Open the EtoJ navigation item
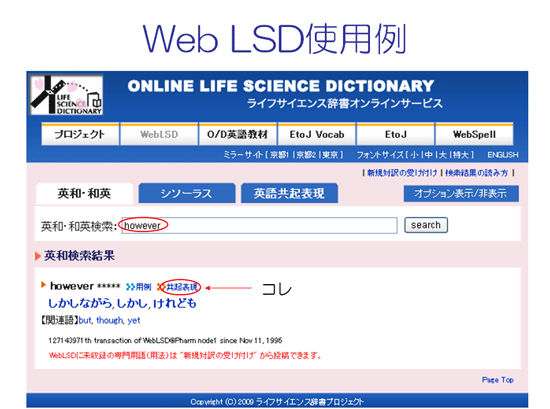This screenshot has height=409, width=550. click(x=396, y=134)
